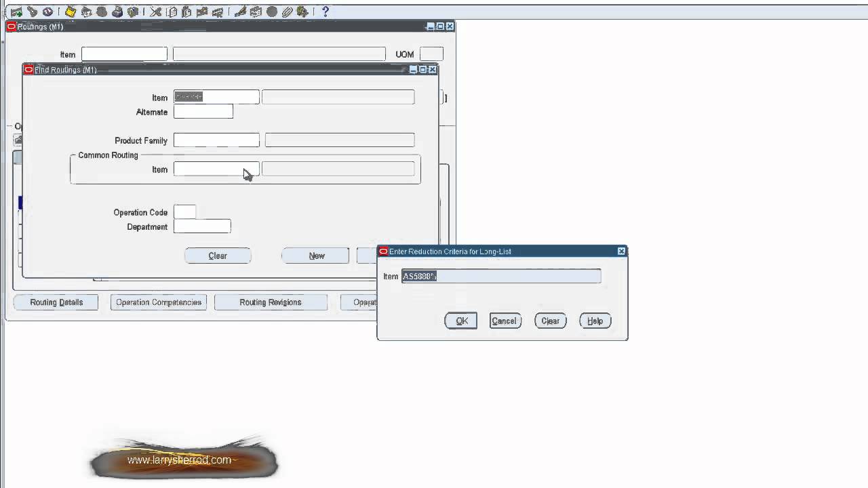Click the Routing Details button
The width and height of the screenshot is (868, 488).
coord(56,302)
